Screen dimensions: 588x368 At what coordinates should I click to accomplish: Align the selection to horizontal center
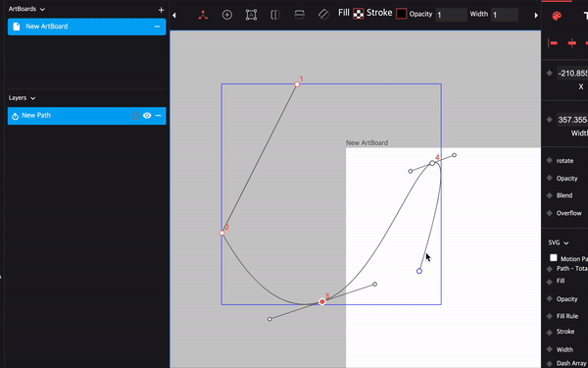(x=572, y=43)
